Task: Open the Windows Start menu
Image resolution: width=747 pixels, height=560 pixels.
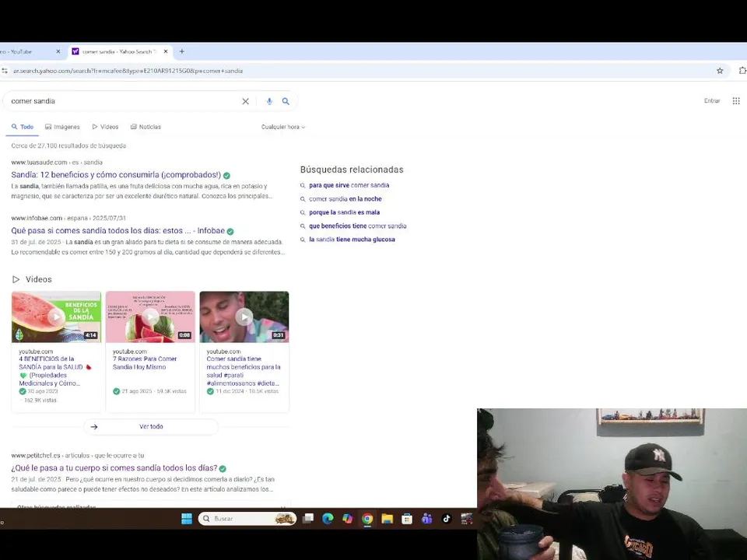Action: pos(187,519)
